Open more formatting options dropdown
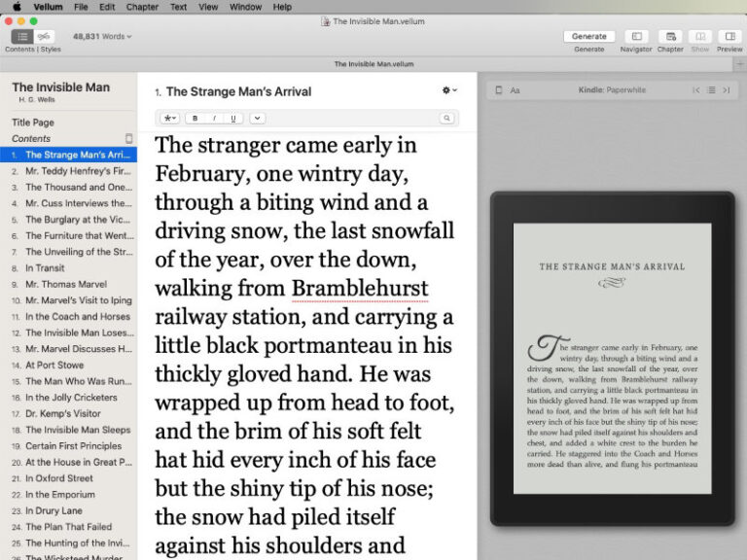Viewport: 747px width, 560px height. [x=257, y=118]
